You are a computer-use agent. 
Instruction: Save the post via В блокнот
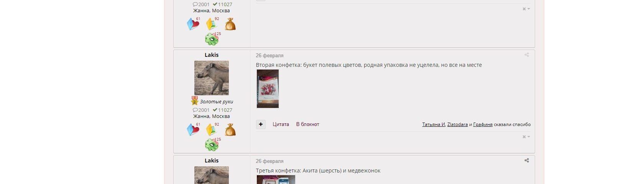[308, 124]
